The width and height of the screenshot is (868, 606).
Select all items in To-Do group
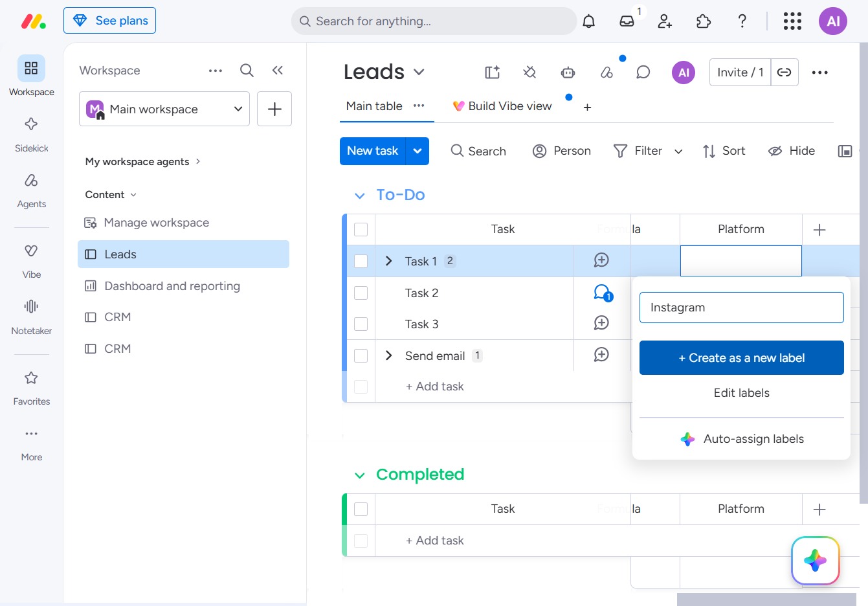(x=361, y=230)
